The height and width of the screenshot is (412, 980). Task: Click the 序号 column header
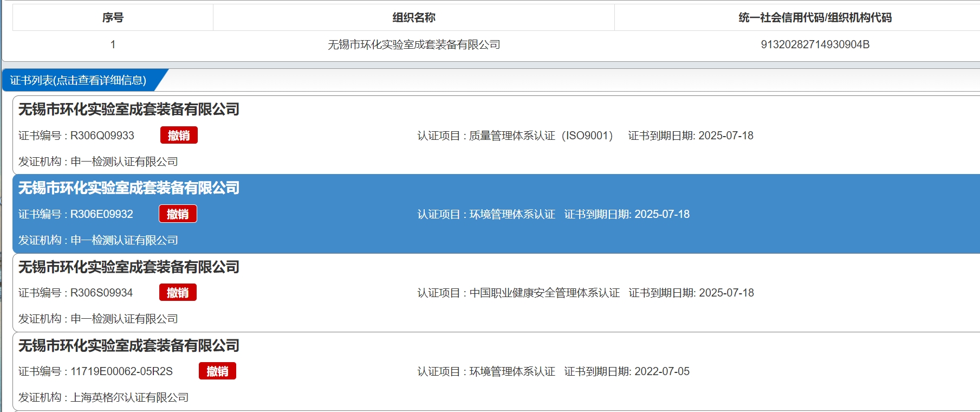point(113,17)
